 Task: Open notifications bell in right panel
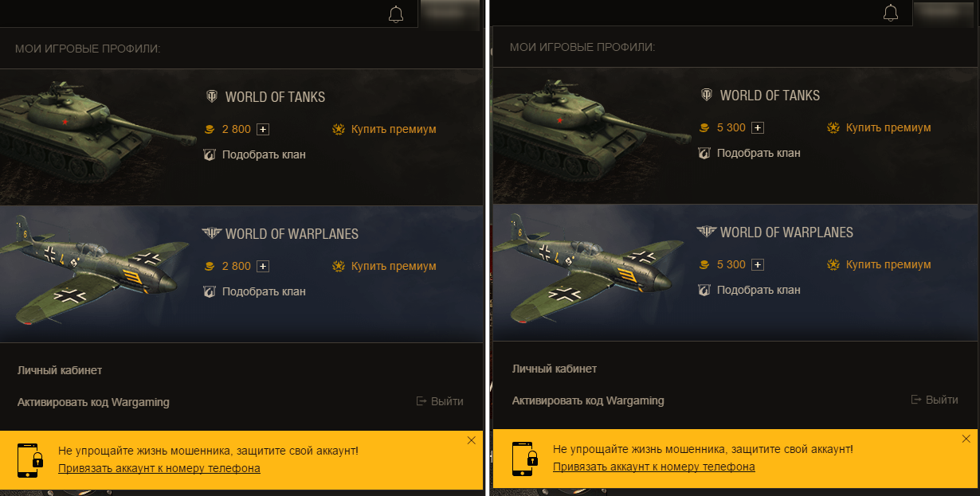point(891,14)
